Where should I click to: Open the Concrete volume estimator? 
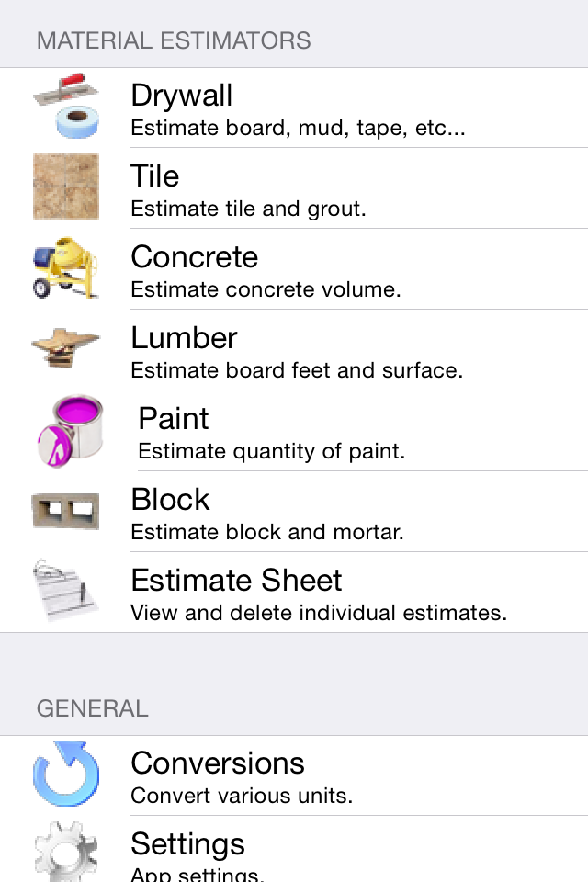[294, 269]
